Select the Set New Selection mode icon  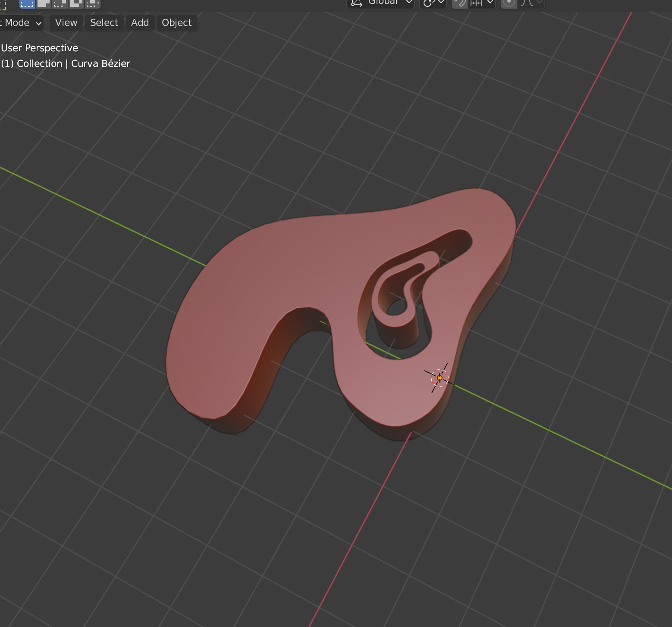27,3
